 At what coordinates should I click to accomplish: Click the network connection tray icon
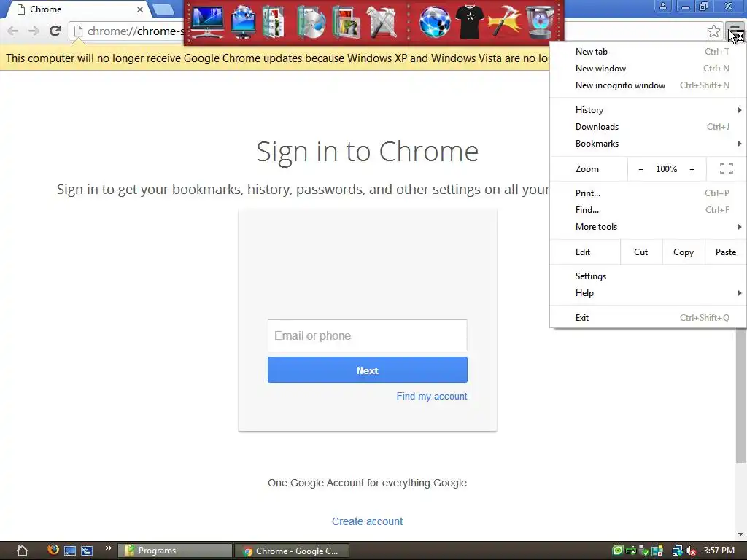(677, 551)
